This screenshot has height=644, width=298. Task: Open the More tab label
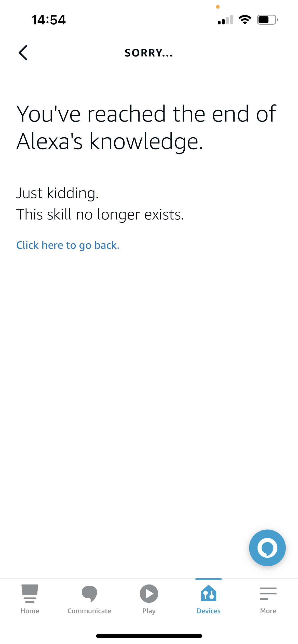(x=268, y=611)
